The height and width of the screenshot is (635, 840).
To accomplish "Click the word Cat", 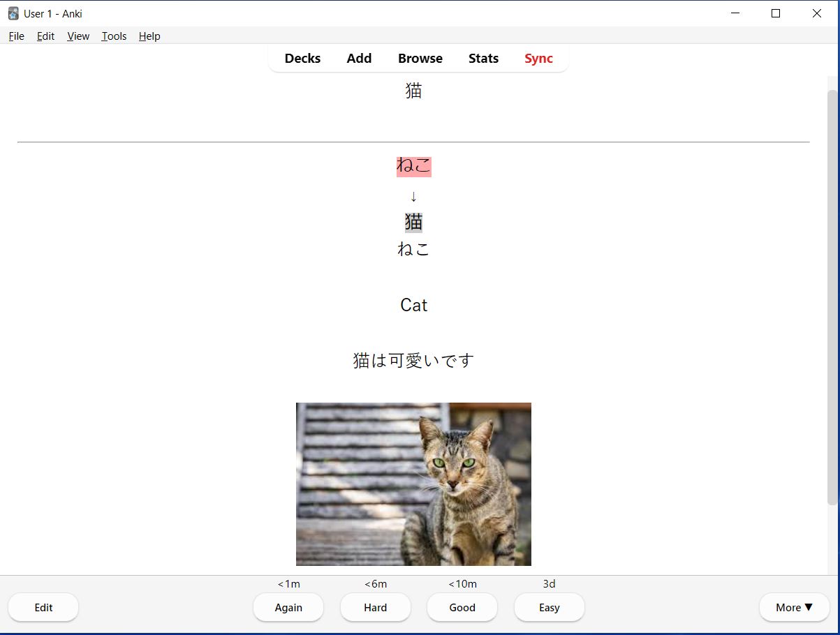I will point(414,305).
